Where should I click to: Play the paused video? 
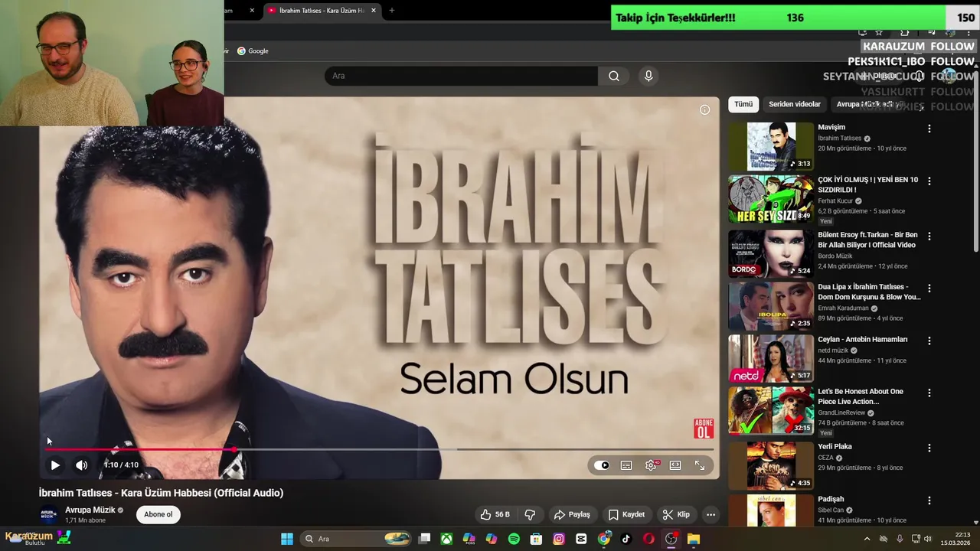pyautogui.click(x=55, y=465)
